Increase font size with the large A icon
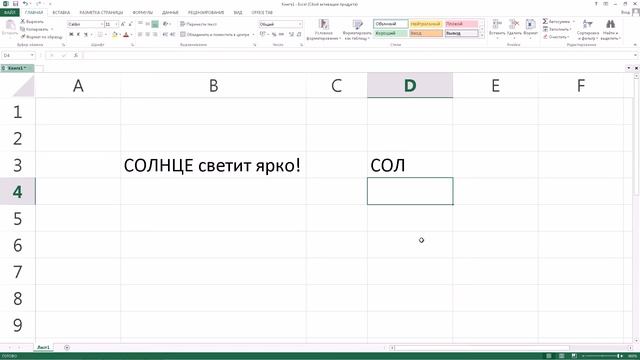The image size is (640, 360). click(x=123, y=24)
